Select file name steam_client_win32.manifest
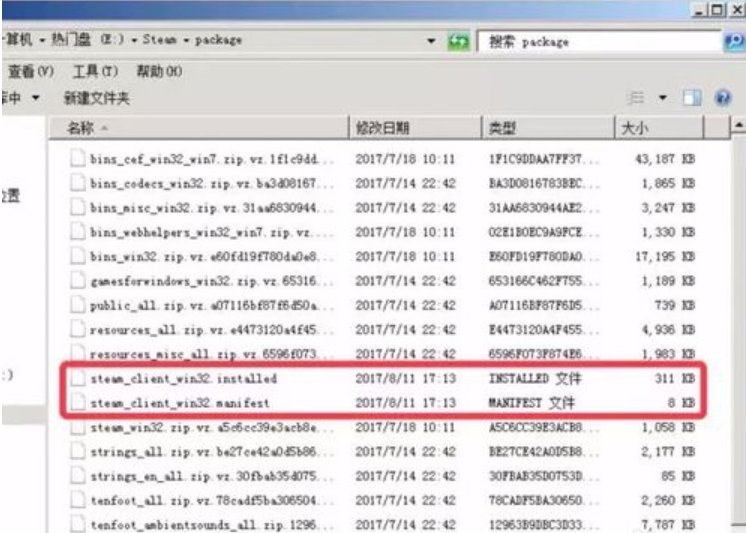 [x=180, y=403]
